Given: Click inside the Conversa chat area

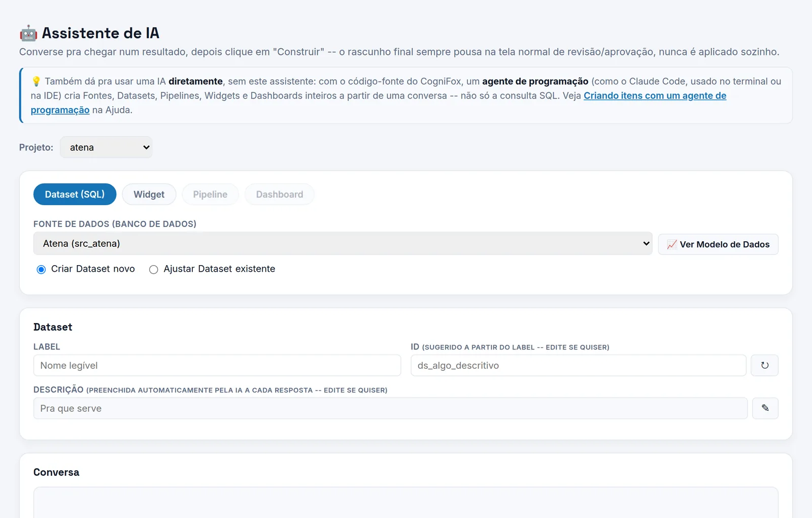Looking at the screenshot, I should click(x=406, y=503).
